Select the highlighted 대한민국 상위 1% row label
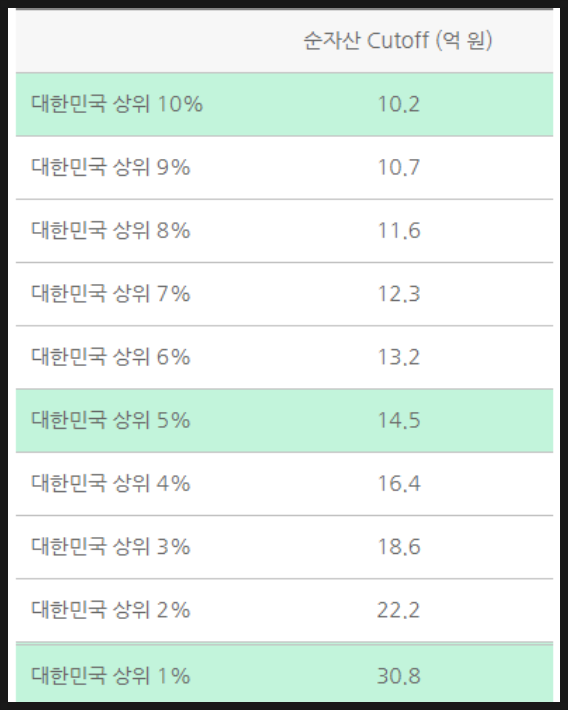Image resolution: width=568 pixels, height=710 pixels. click(x=111, y=676)
